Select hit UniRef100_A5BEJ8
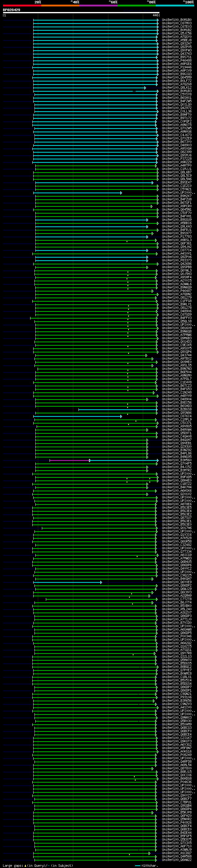Image resolution: width=197 pixels, height=868 pixels. click(x=176, y=40)
